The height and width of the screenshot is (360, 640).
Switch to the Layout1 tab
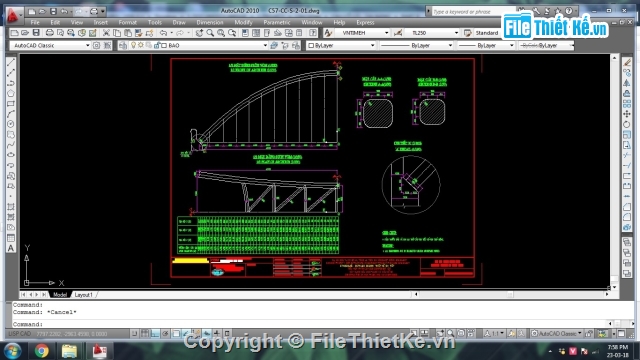tap(84, 295)
